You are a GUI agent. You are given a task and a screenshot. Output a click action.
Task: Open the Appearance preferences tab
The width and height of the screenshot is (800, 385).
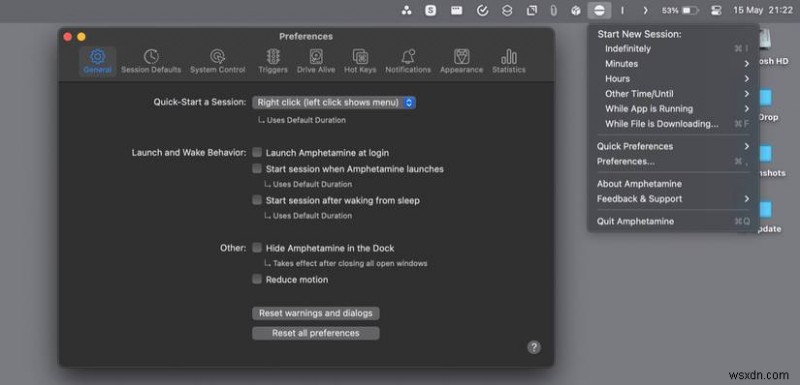tap(461, 61)
